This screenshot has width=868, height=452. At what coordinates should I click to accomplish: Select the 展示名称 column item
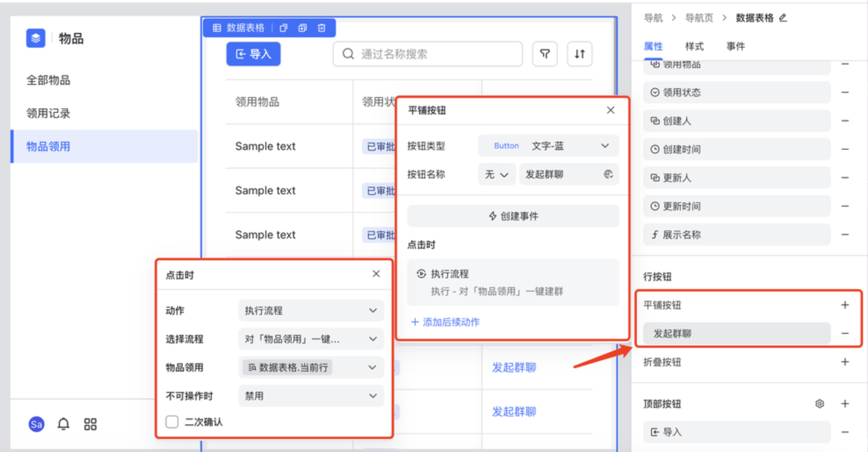737,235
